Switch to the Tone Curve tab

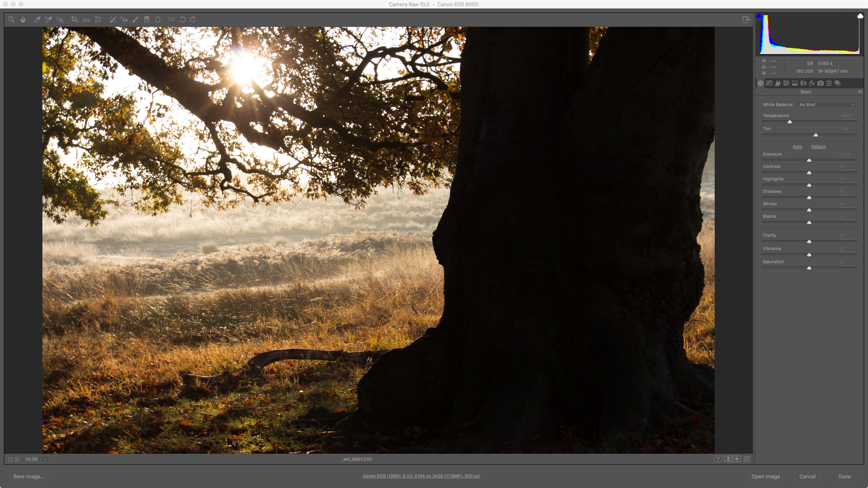(x=769, y=83)
